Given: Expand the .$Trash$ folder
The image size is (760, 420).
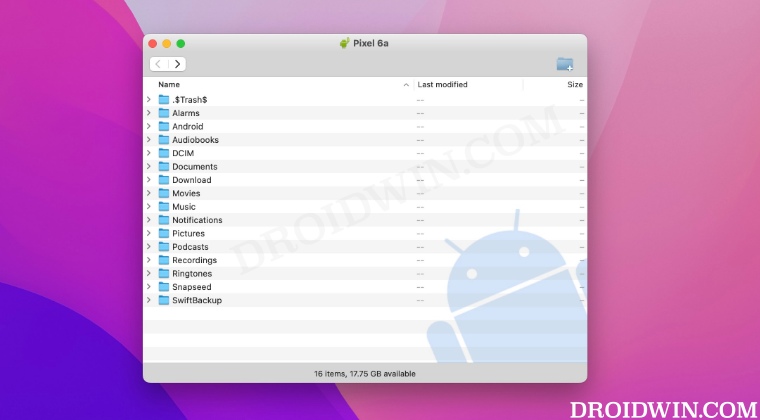Looking at the screenshot, I should click(149, 99).
